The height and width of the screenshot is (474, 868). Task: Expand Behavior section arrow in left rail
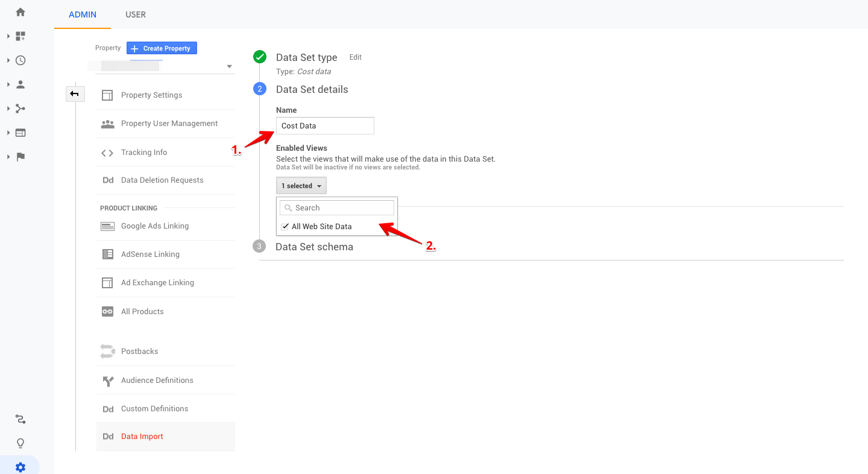(x=8, y=133)
